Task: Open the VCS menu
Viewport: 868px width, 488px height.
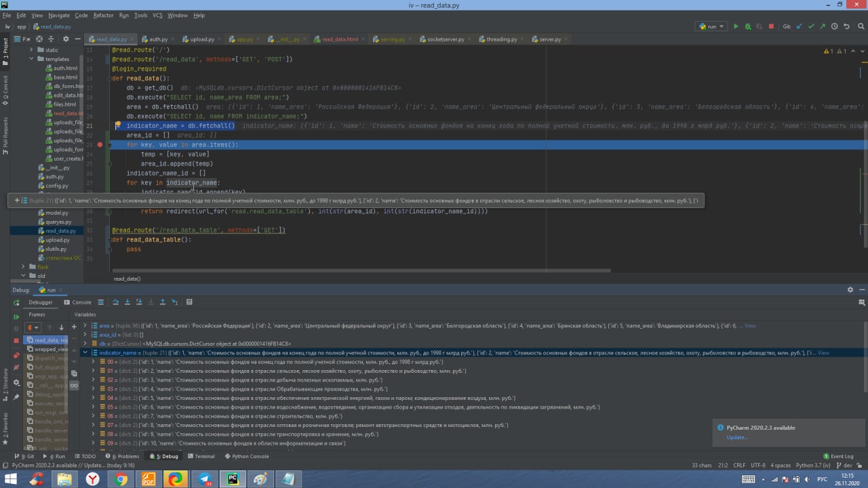Action: coord(157,15)
